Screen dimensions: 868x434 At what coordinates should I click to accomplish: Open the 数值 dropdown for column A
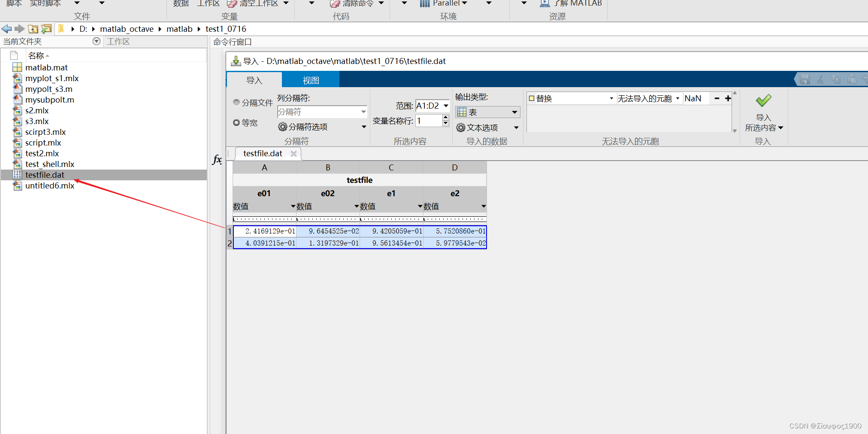coord(293,206)
